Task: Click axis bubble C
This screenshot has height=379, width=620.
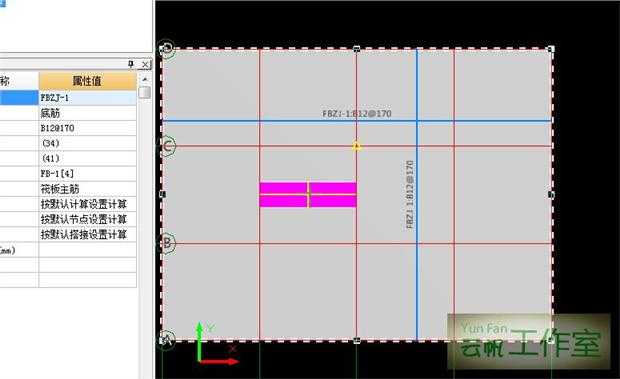Action: coord(167,146)
